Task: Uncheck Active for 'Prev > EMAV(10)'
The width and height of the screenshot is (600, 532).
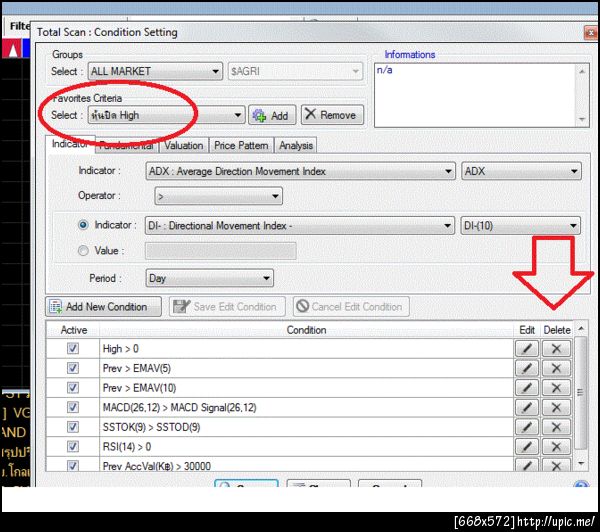Action: (73, 387)
